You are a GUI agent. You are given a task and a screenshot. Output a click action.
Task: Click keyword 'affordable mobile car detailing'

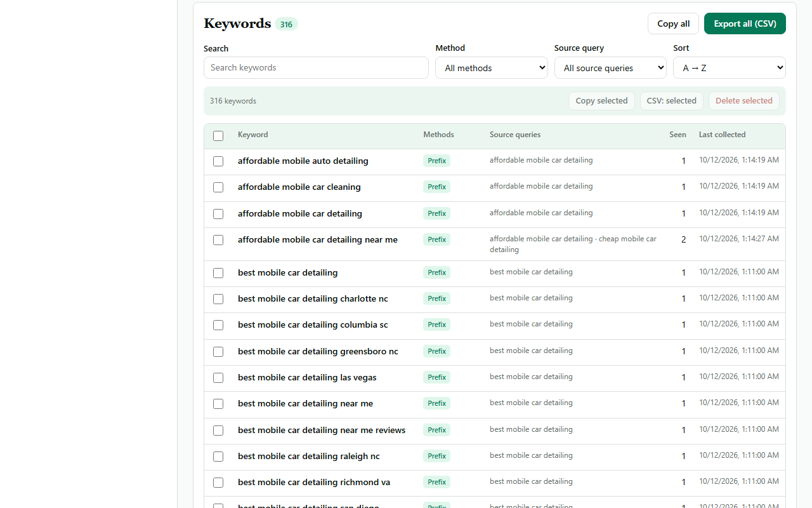pyautogui.click(x=300, y=213)
